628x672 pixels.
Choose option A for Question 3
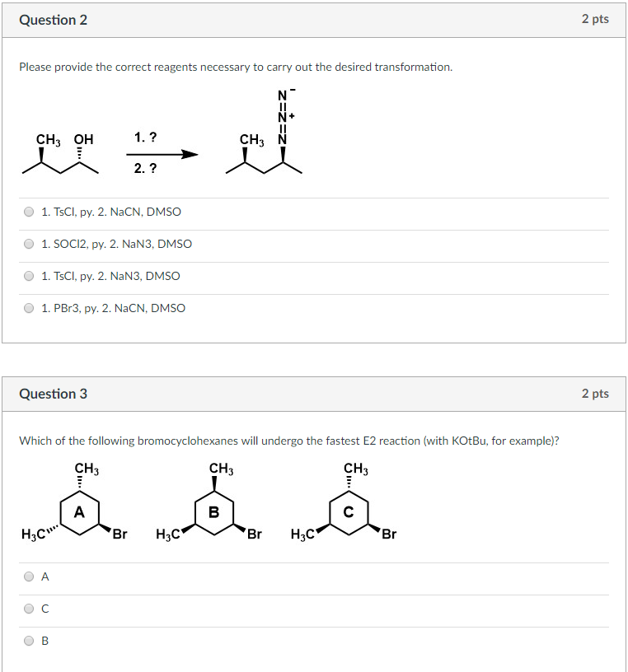coord(29,576)
